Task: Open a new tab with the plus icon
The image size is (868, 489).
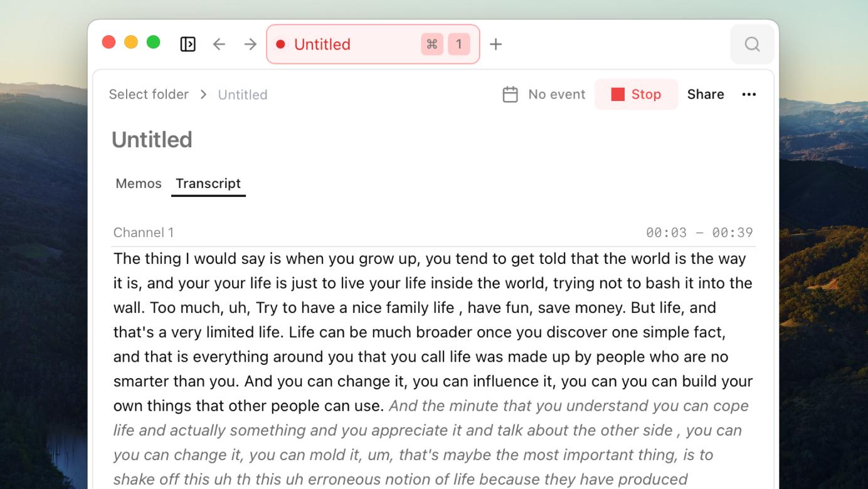Action: [x=495, y=44]
